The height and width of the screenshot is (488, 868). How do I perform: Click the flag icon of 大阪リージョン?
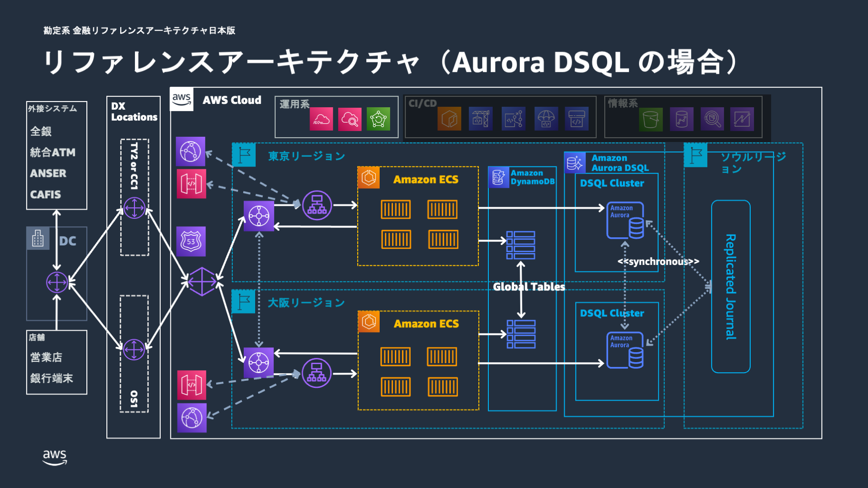[x=244, y=302]
